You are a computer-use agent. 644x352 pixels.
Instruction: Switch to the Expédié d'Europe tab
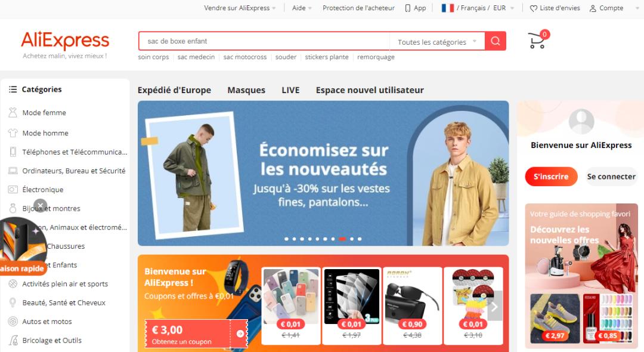point(174,90)
